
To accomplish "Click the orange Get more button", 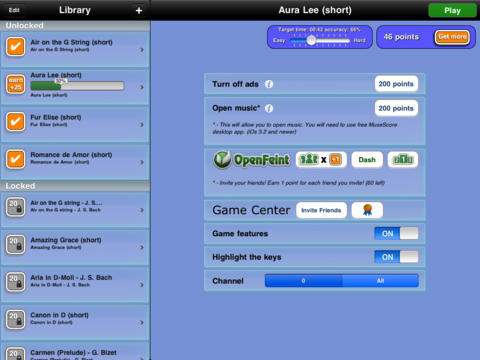I will click(x=452, y=37).
